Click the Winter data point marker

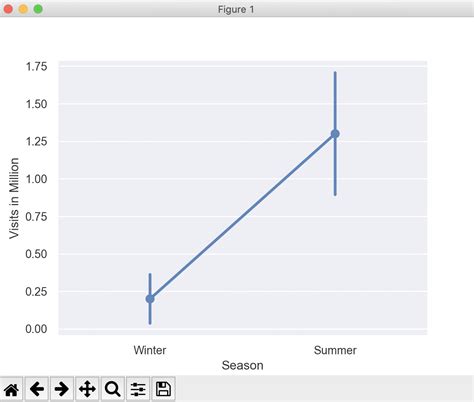pyautogui.click(x=150, y=299)
